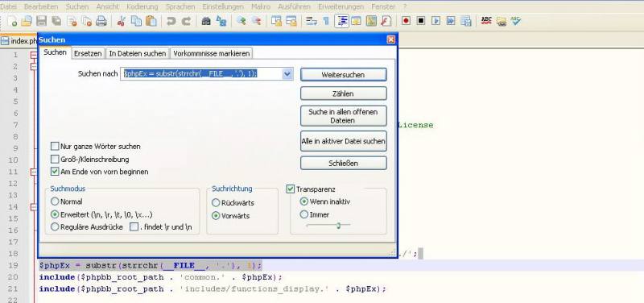Click 'Suche in allen offenen Dateien'
644x303 pixels.
click(344, 116)
